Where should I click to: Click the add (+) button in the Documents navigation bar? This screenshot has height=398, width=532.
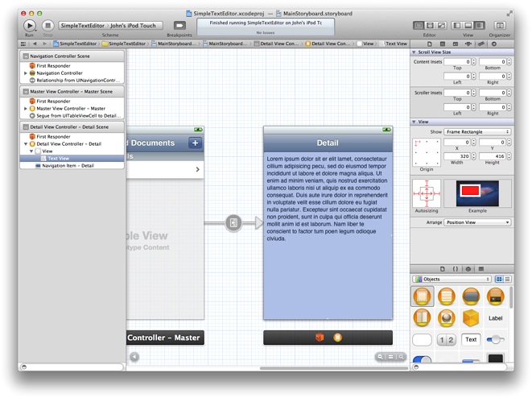195,143
